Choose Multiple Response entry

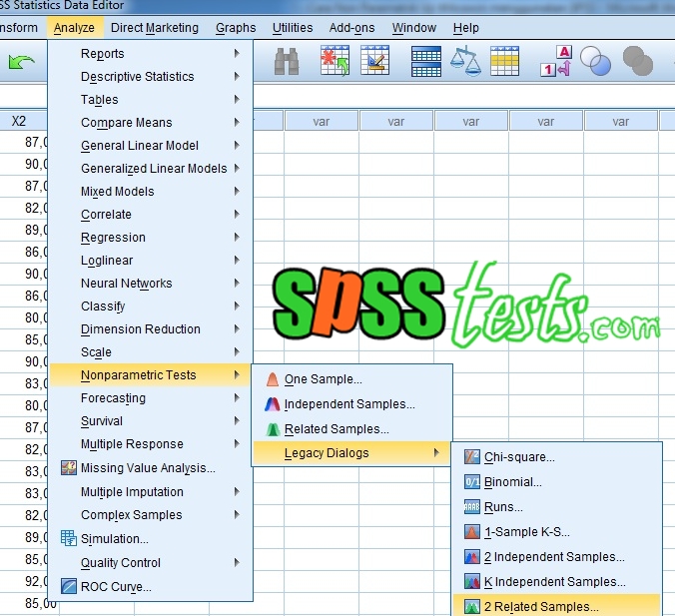[150, 444]
